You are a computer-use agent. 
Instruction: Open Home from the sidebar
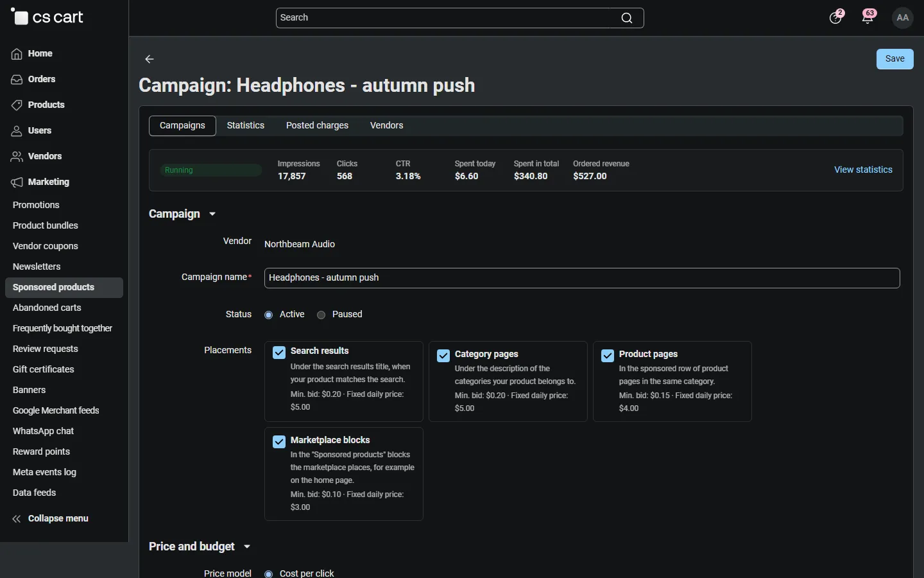click(32, 54)
